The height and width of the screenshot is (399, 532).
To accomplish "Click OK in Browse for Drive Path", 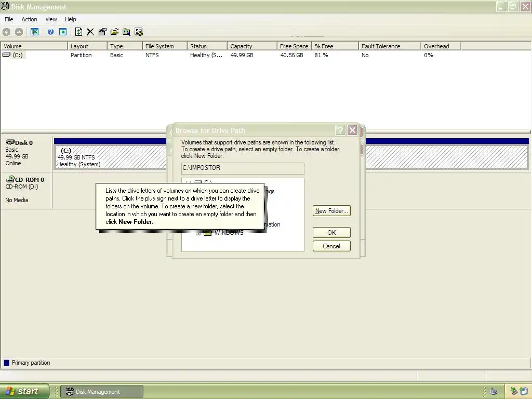I will coord(331,232).
